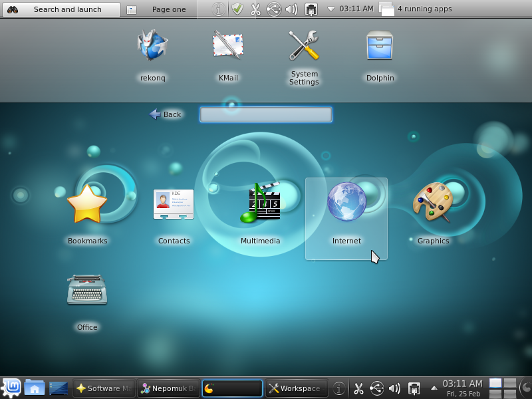Expand the top panel tray arrow

pos(330,9)
